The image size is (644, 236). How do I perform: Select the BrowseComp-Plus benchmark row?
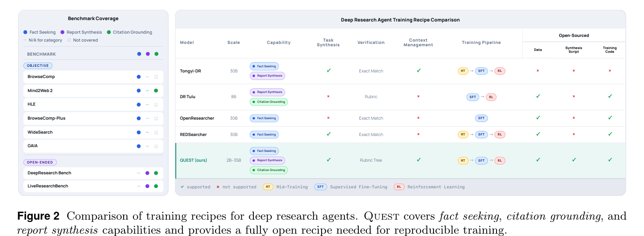pos(93,118)
